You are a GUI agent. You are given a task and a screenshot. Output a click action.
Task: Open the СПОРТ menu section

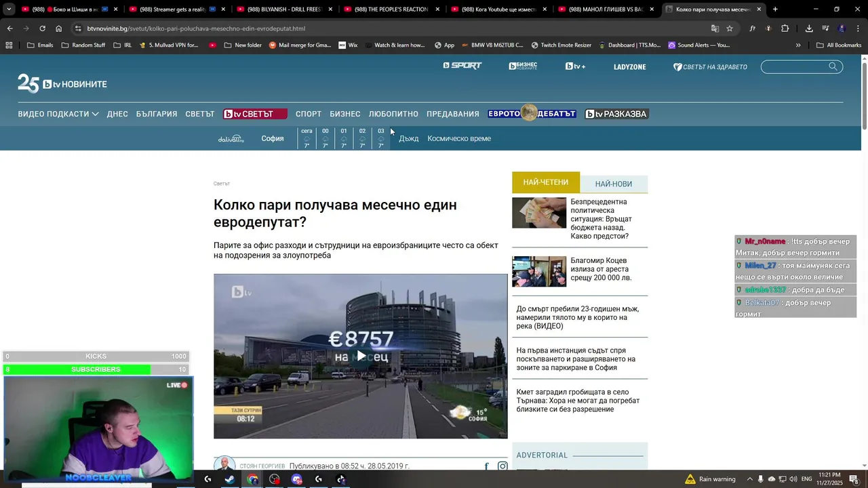pyautogui.click(x=309, y=114)
